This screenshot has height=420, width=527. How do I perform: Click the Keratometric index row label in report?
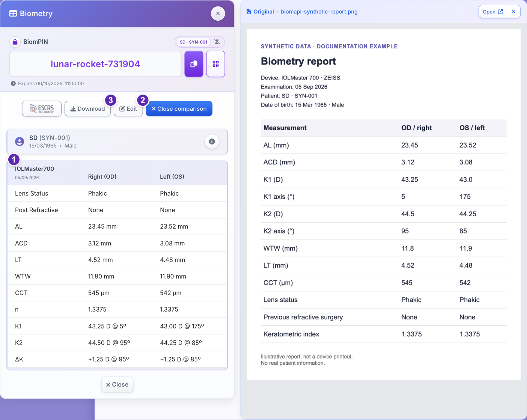(291, 334)
